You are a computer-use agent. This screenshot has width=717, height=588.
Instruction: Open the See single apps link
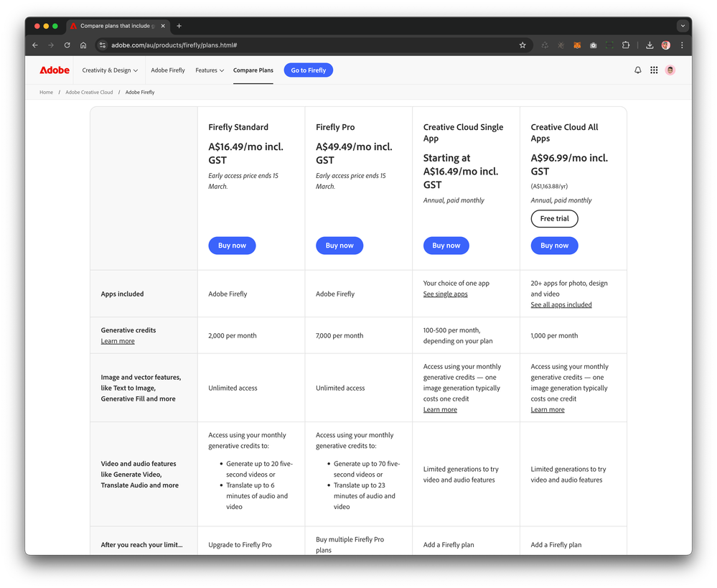(446, 294)
